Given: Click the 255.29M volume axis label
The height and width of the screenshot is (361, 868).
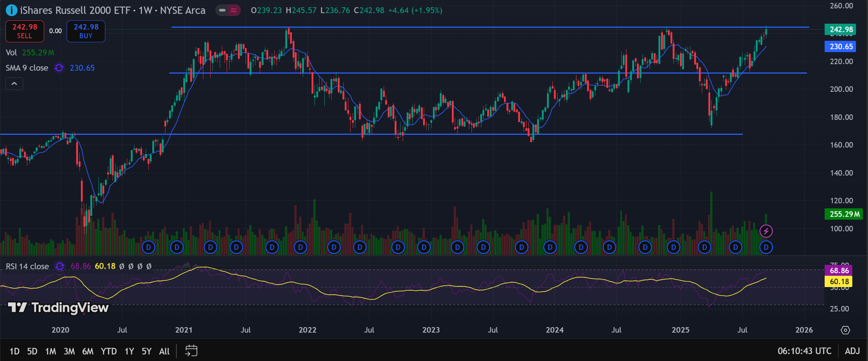Looking at the screenshot, I should click(844, 214).
